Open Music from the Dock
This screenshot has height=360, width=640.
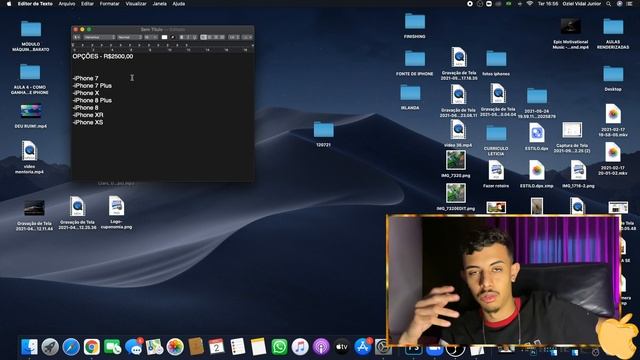(300, 347)
